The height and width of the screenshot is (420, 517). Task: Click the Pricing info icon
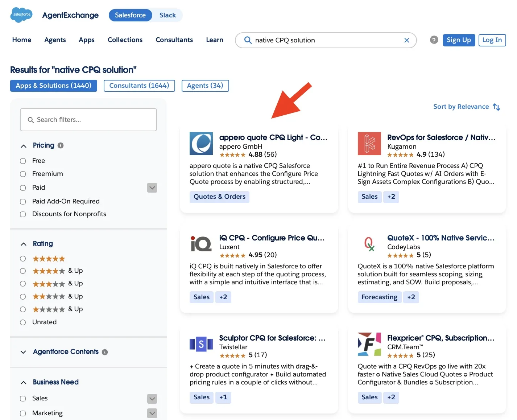61,145
